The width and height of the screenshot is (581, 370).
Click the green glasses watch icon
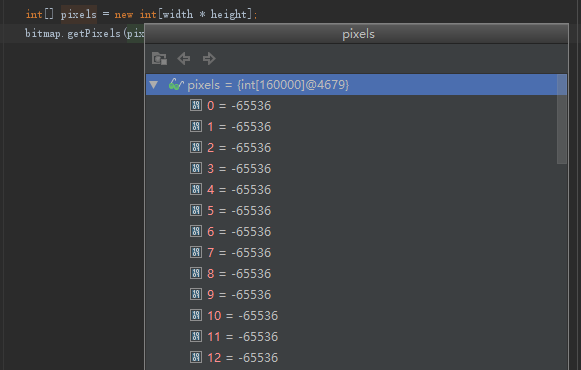[176, 85]
